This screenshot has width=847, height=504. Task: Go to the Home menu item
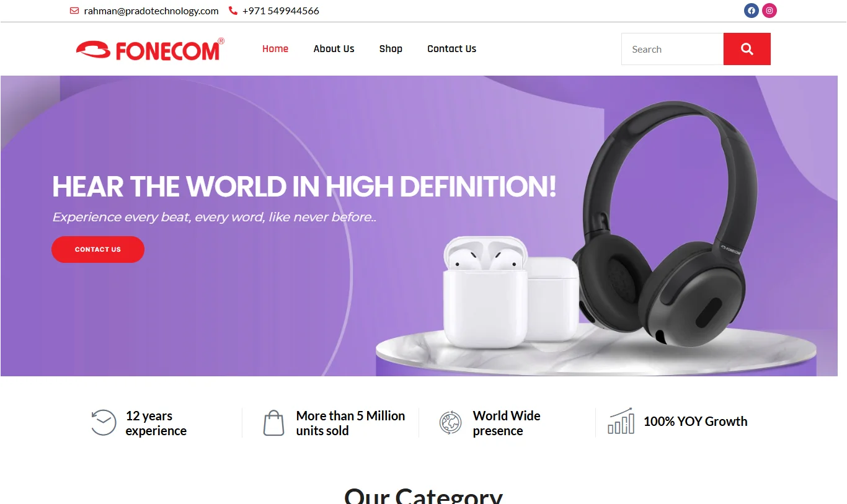[x=275, y=49]
